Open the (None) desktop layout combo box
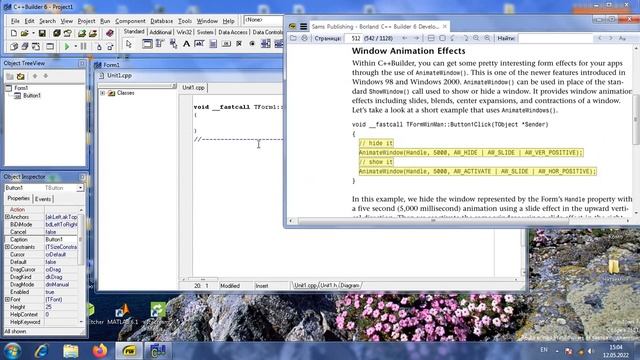This screenshot has width=640, height=360. [x=263, y=20]
